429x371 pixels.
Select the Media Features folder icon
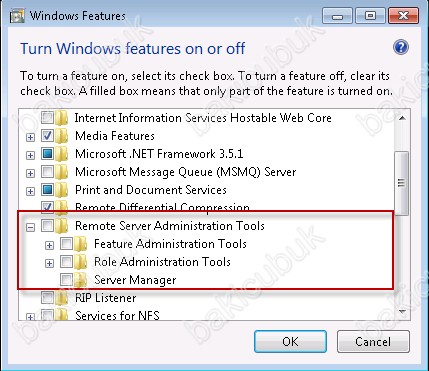pos(62,136)
